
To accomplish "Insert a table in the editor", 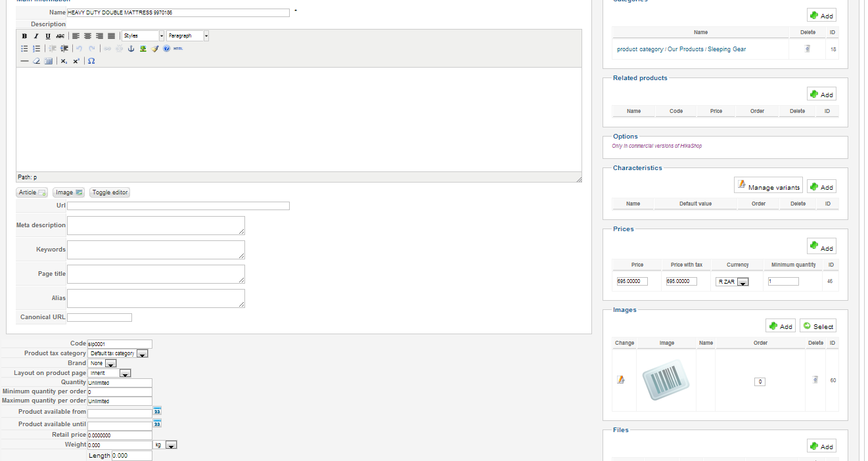I will (48, 61).
